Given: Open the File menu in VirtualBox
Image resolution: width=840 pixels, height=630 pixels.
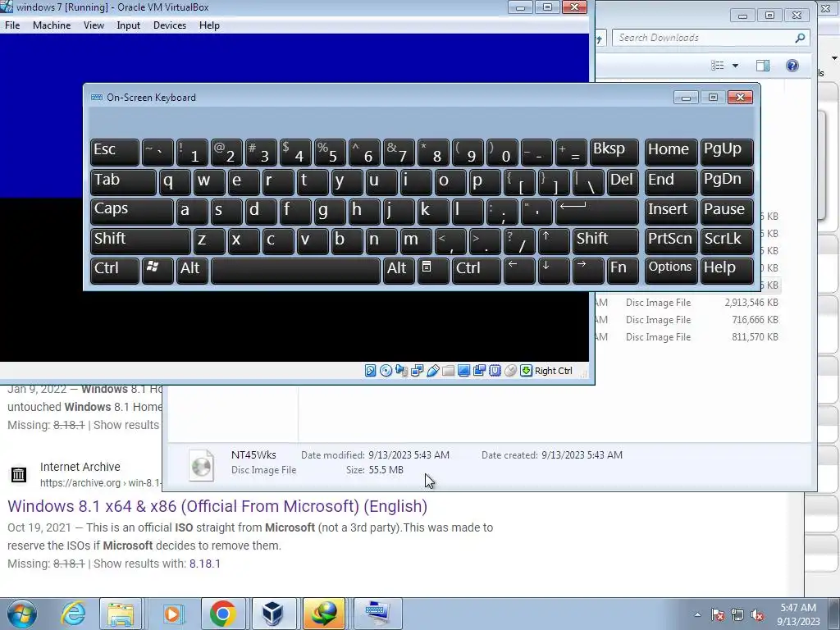Looking at the screenshot, I should click(x=12, y=25).
